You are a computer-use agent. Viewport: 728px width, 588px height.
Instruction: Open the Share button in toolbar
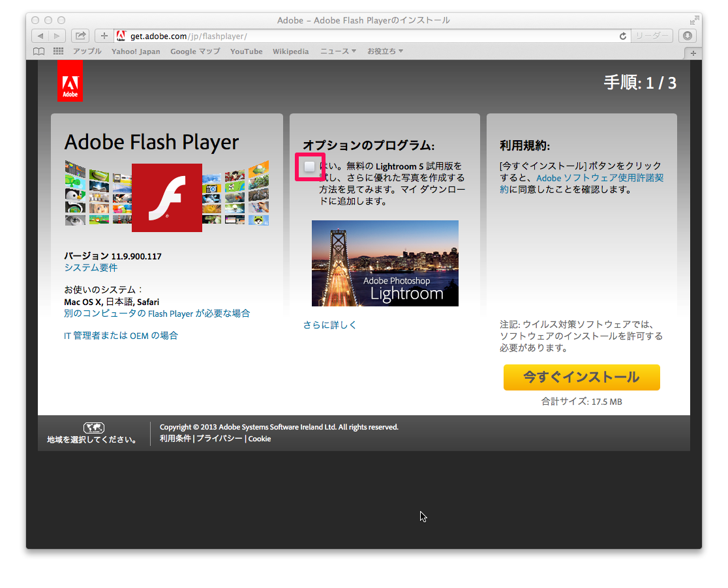(81, 36)
